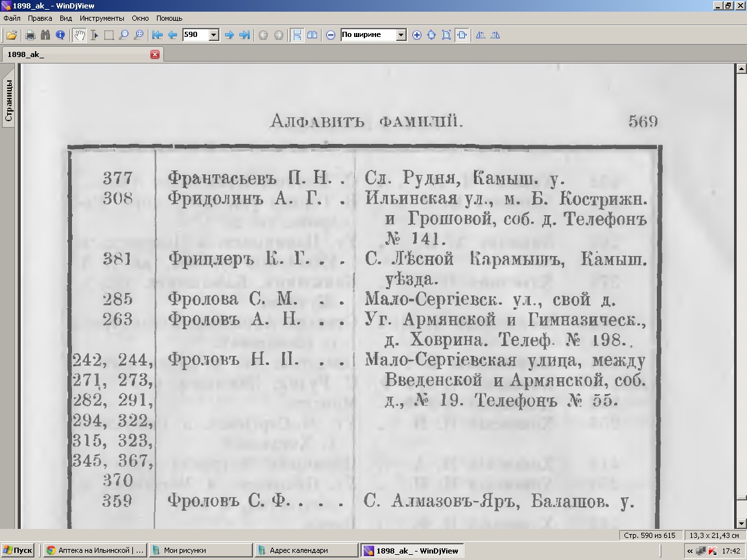This screenshot has width=747, height=560.
Task: Click the grayed-out Back navigation arrow
Action: point(263,35)
